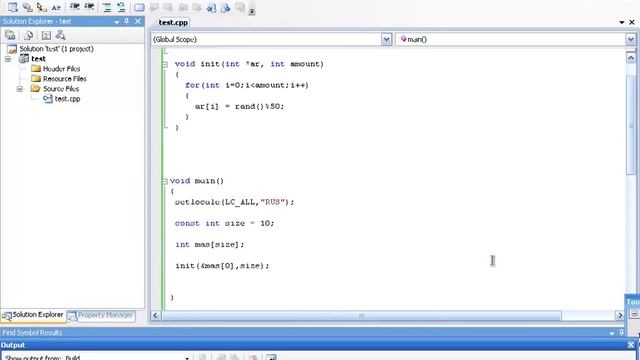Switch to Property Manager tab
The height and width of the screenshot is (360, 640).
pos(101,315)
